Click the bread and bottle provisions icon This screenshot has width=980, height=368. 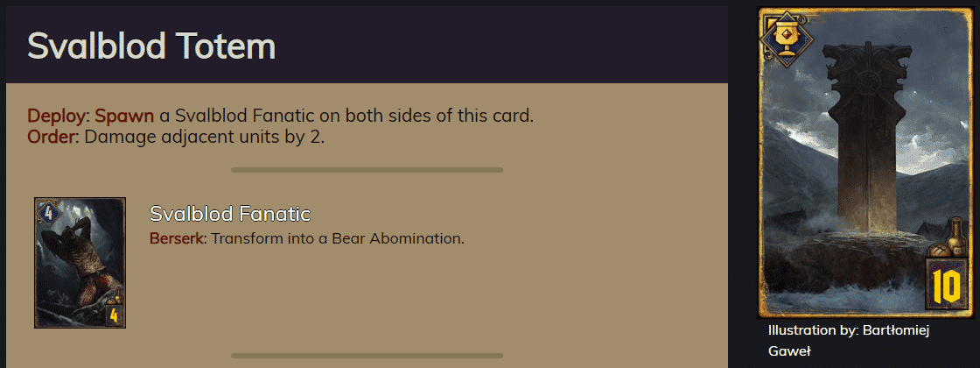[x=948, y=238]
